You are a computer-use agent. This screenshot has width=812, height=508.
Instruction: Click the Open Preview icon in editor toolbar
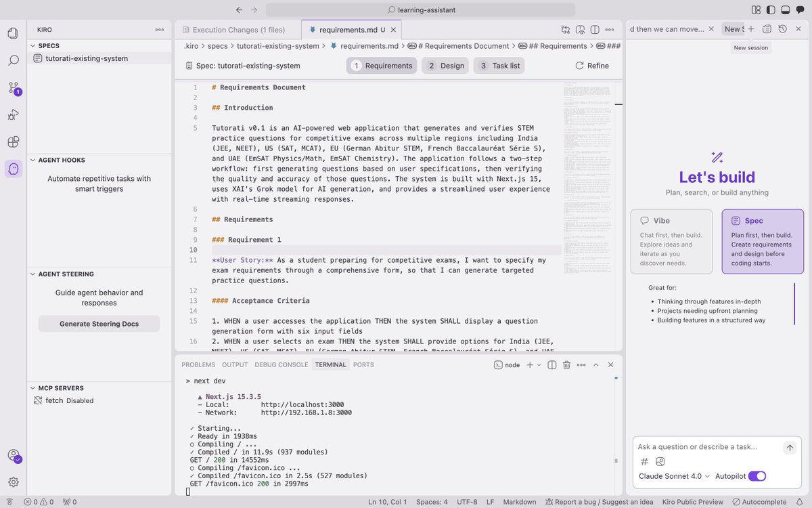click(581, 30)
